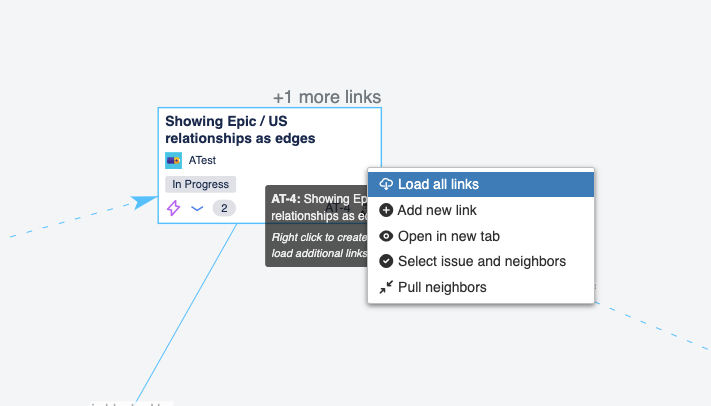
Task: Click the purple Epic lightning bolt icon
Action: pos(173,208)
